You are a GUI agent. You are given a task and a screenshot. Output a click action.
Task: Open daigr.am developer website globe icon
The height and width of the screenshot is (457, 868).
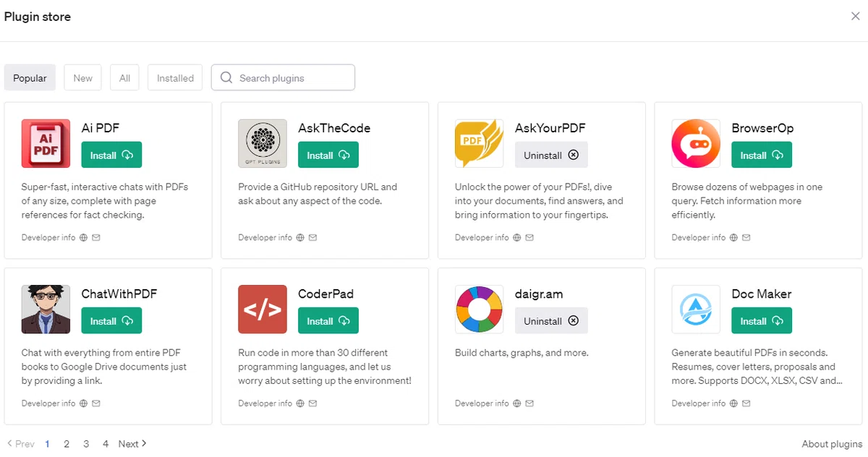coord(517,403)
